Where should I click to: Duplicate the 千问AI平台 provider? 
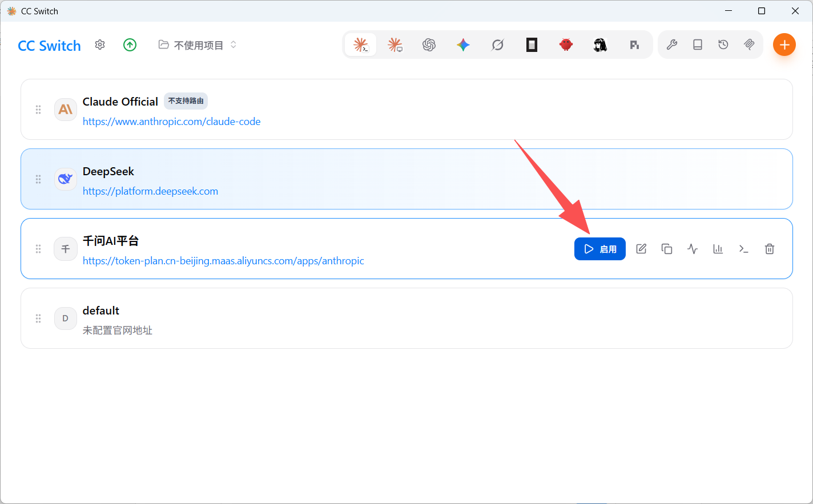click(x=667, y=249)
